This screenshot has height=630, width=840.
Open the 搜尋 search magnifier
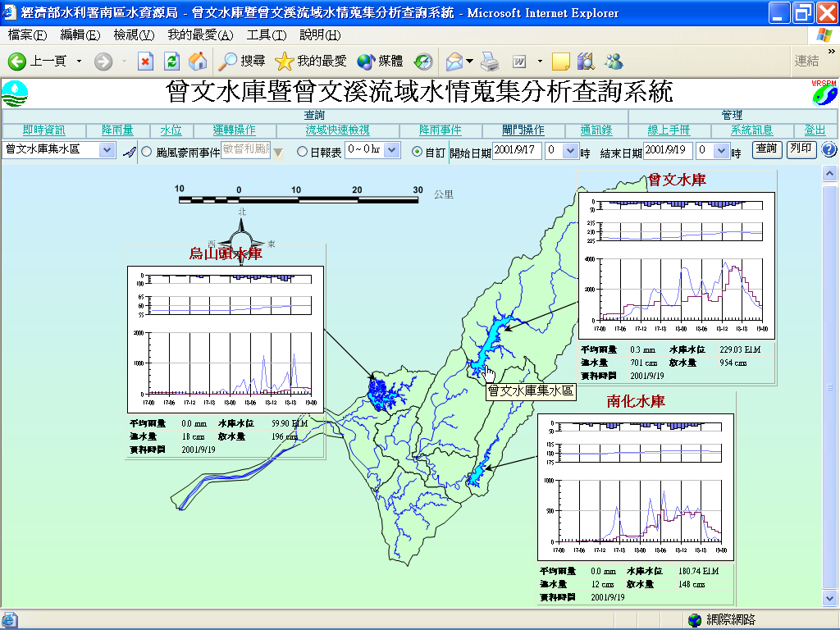228,62
